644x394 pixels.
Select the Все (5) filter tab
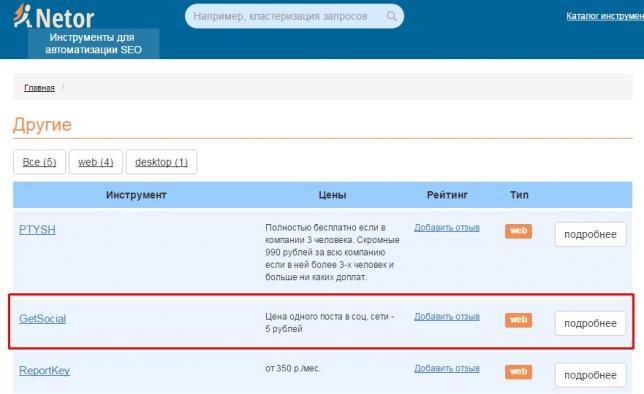click(x=39, y=162)
